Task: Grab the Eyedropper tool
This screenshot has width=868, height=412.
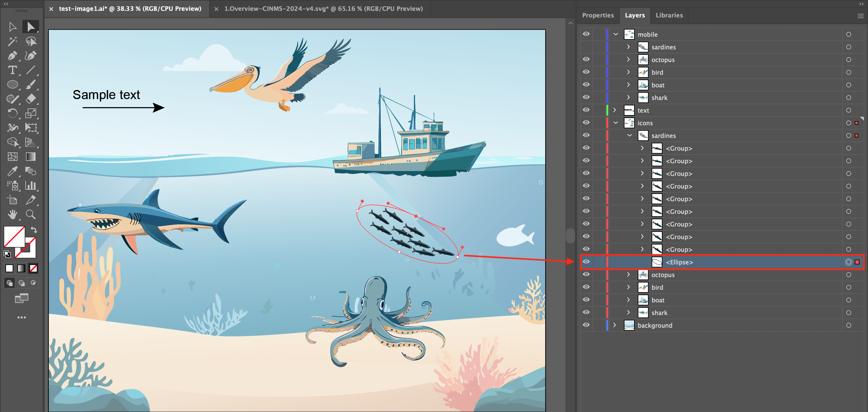Action: tap(12, 172)
